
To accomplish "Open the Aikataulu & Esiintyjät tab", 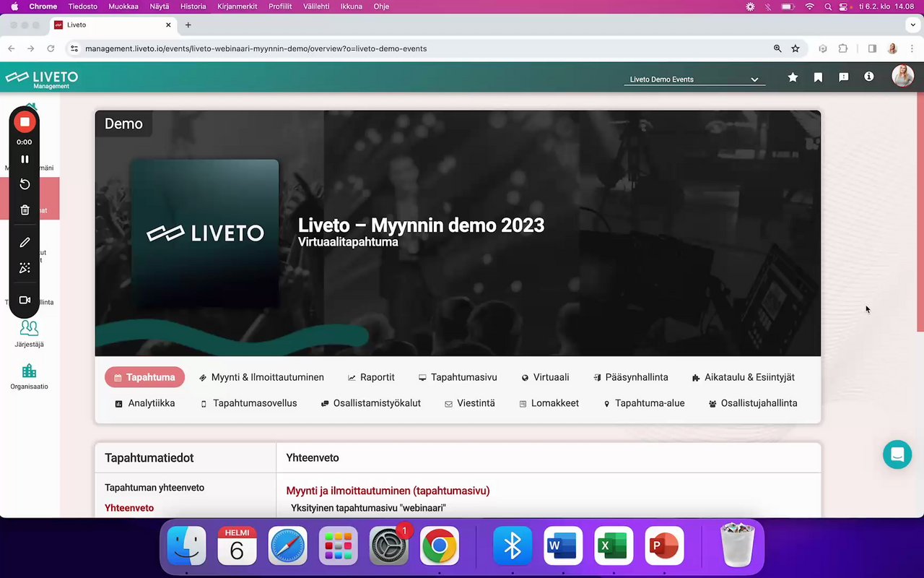I will (x=743, y=377).
